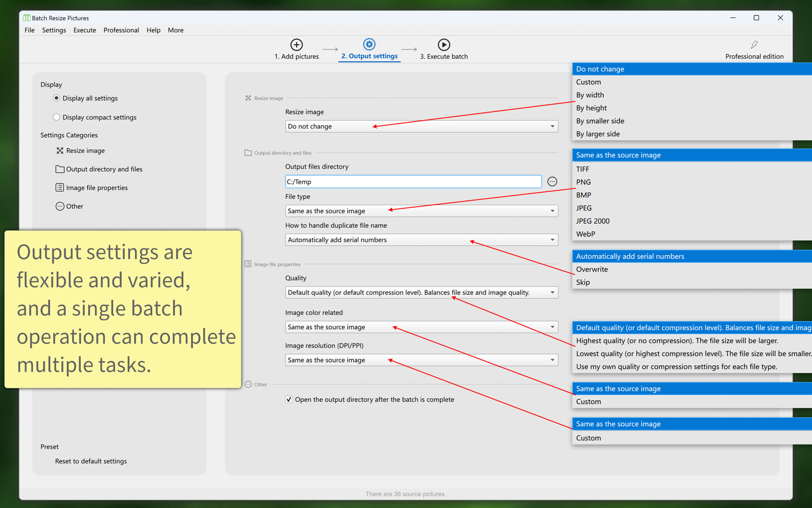
Task: Select Lowest quality (or highest compression) option
Action: coord(692,354)
